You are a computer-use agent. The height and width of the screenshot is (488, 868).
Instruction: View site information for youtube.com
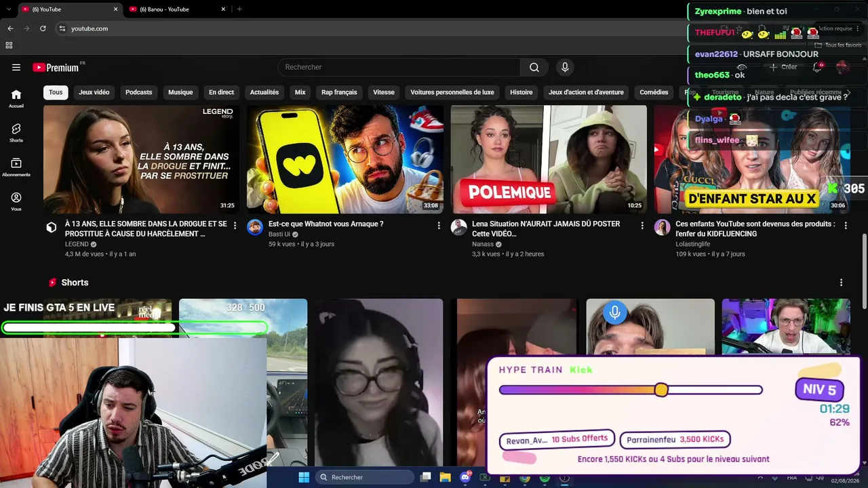(x=62, y=28)
